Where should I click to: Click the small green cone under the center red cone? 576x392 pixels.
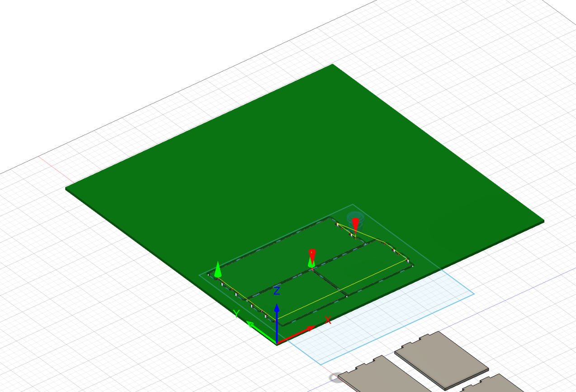point(311,263)
